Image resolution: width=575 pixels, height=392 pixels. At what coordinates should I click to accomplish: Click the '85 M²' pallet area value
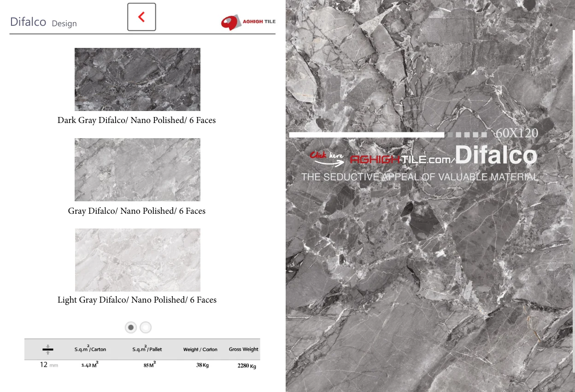click(149, 365)
